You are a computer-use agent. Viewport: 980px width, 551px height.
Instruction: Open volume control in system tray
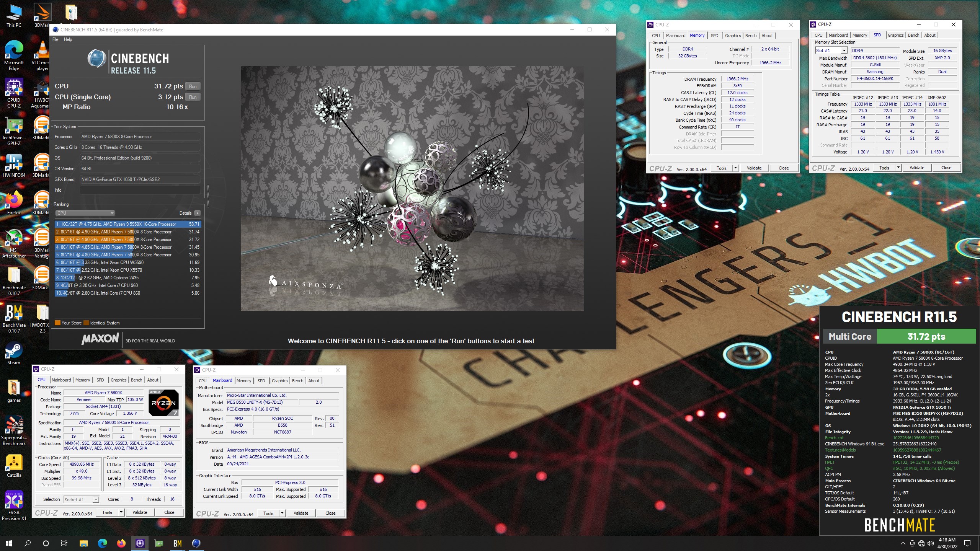930,543
